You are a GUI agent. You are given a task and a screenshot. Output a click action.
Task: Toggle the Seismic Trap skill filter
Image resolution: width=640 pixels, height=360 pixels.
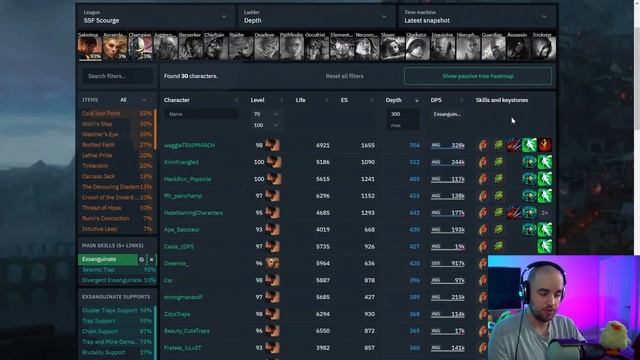118,270
